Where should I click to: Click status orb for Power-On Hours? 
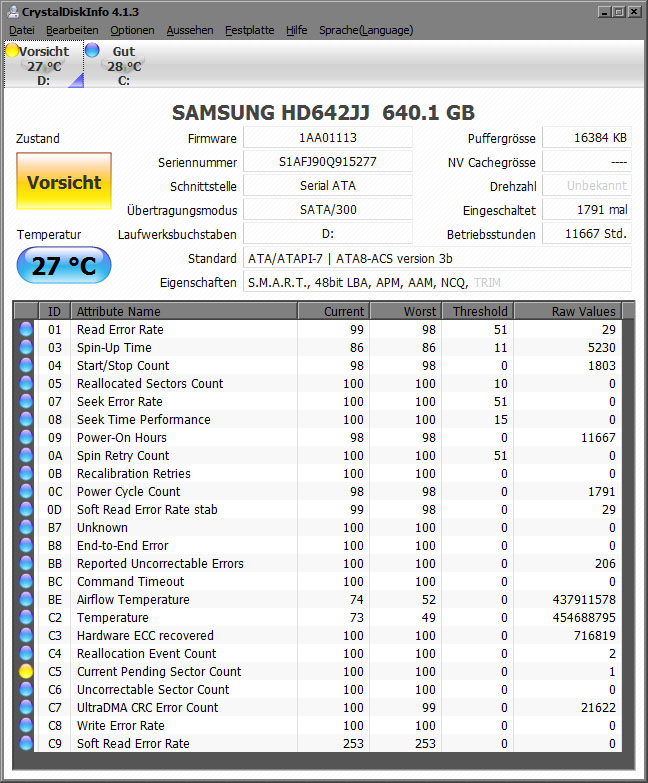coord(25,437)
